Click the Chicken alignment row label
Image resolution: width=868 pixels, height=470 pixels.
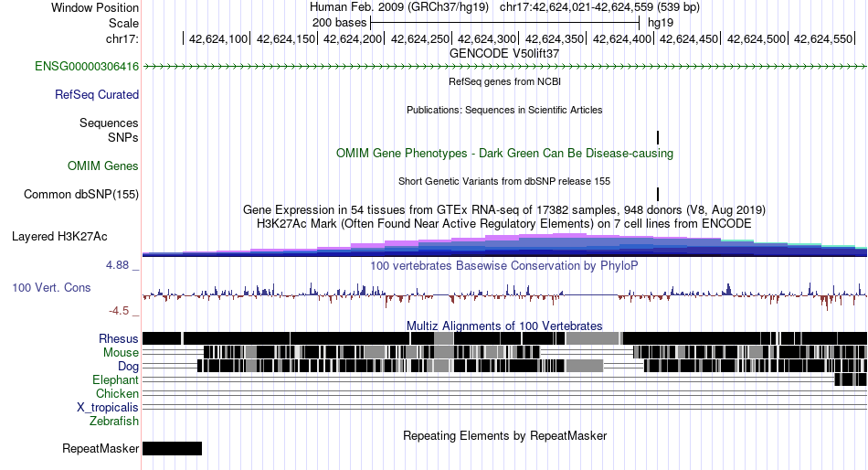point(117,393)
